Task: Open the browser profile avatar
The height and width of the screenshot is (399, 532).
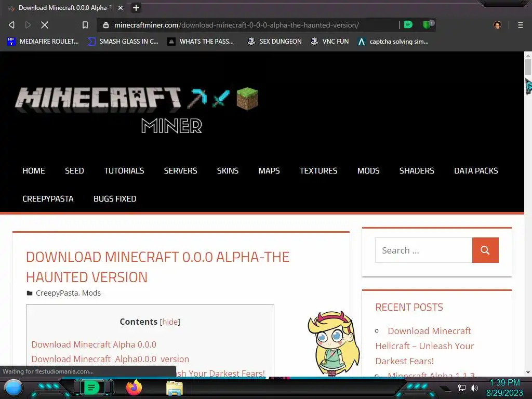Action: click(x=497, y=25)
